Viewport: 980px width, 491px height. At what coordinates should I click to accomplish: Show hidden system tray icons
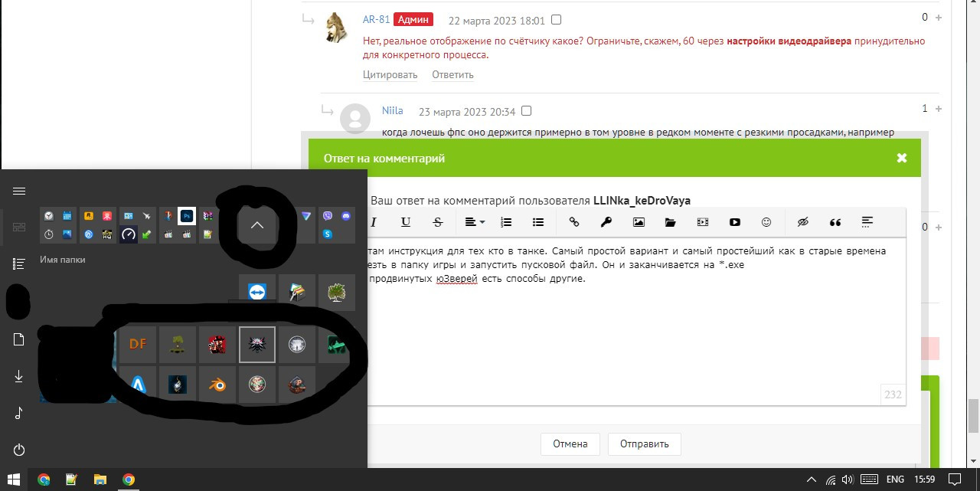(812, 480)
